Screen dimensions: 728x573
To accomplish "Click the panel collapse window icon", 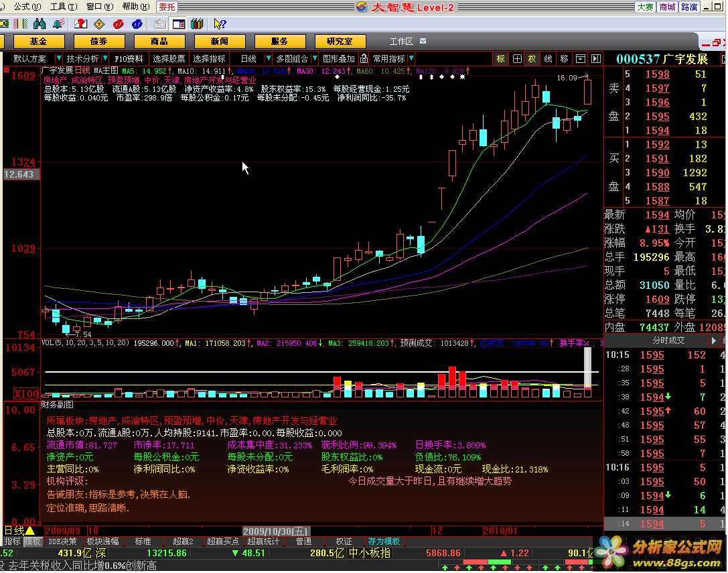I will (x=581, y=58).
